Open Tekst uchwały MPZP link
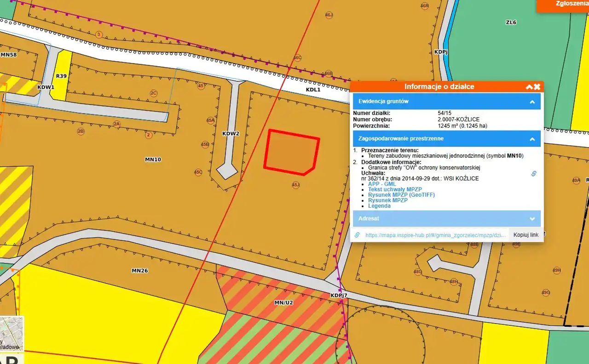 click(x=395, y=189)
